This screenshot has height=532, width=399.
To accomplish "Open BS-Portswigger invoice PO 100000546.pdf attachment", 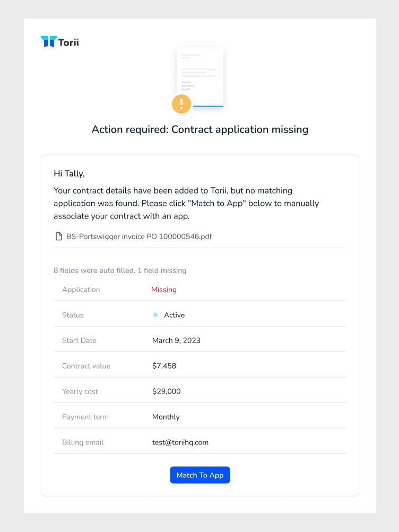I will [139, 237].
